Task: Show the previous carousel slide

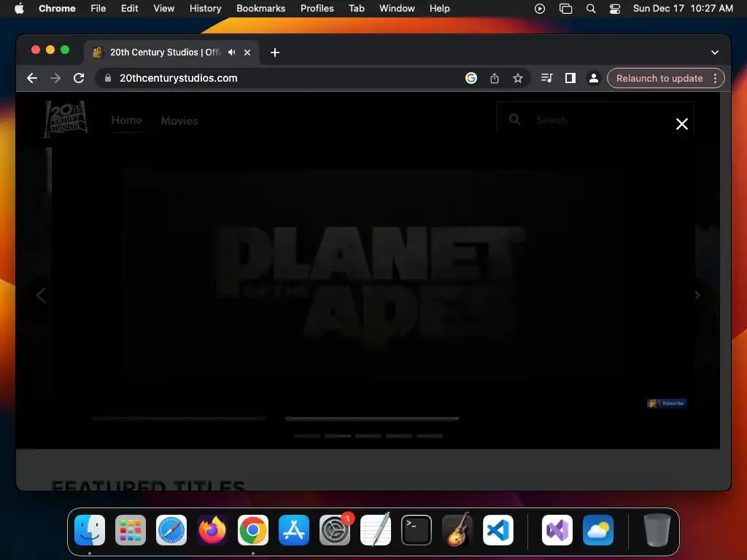Action: (41, 295)
